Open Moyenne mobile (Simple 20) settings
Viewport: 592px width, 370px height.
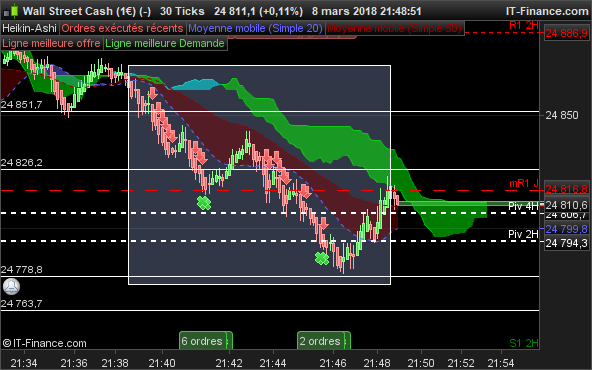click(x=255, y=28)
